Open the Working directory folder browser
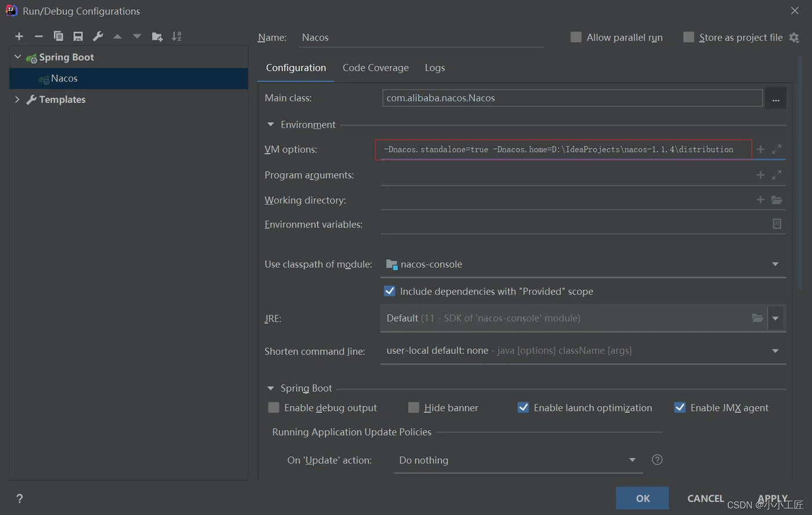Image resolution: width=812 pixels, height=515 pixels. click(x=777, y=200)
